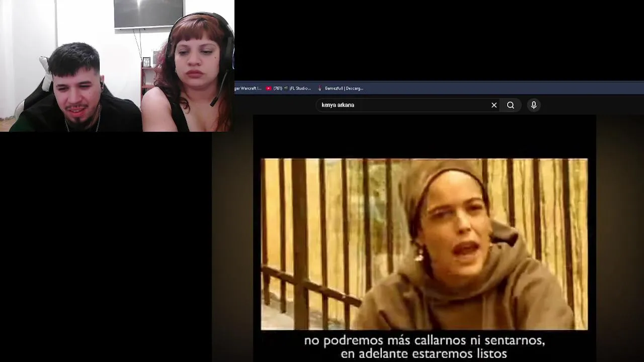Open the 'Gamezfull | Descarg...' bookmark
This screenshot has height=362, width=644.
click(x=340, y=88)
